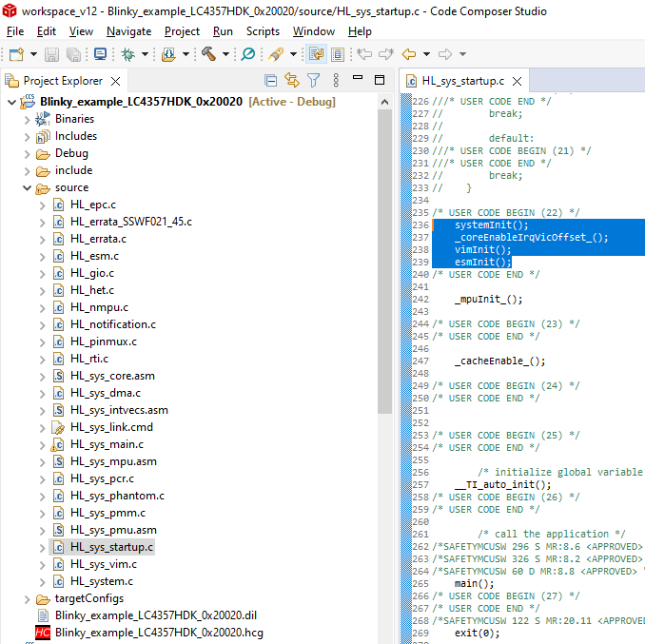
Task: Click the Project Explorer vertical scrollbar thumb
Action: click(x=384, y=262)
